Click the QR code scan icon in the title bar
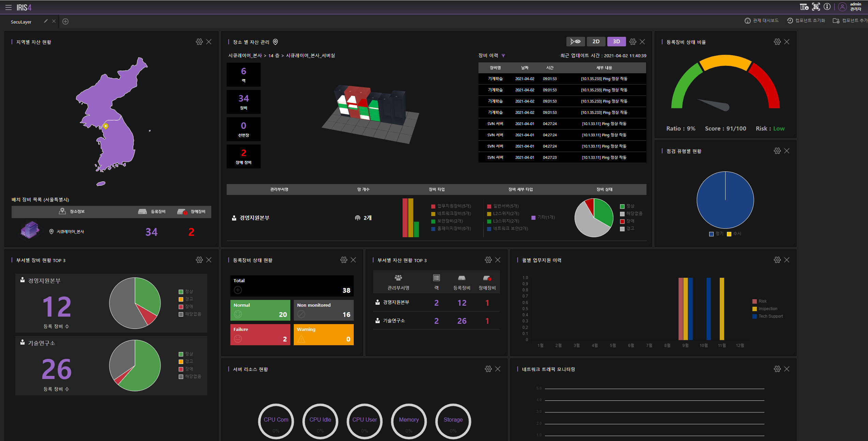Screen dimensions: 868x441 (x=816, y=7)
